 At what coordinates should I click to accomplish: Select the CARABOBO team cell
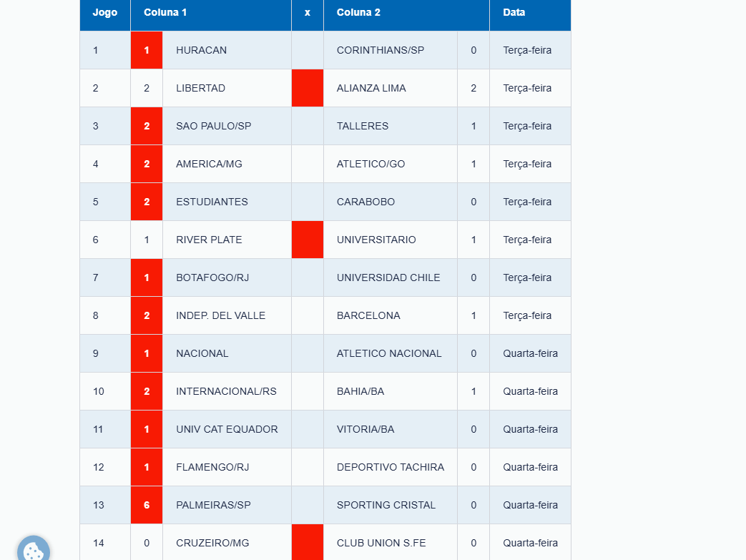pos(391,202)
